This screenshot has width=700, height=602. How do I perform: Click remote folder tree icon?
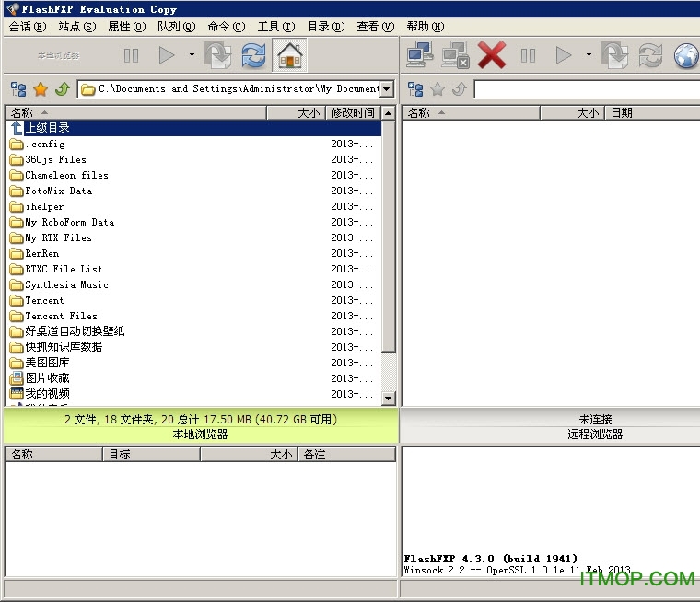(415, 89)
